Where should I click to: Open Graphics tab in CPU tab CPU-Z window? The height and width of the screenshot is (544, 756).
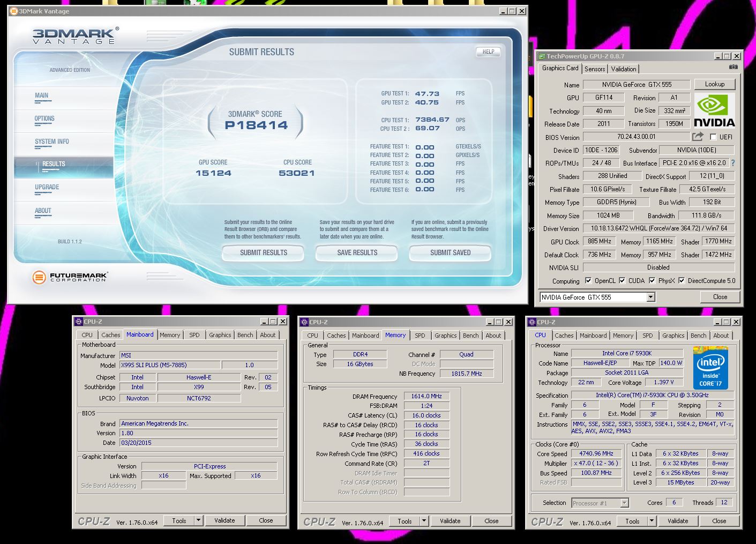point(673,335)
